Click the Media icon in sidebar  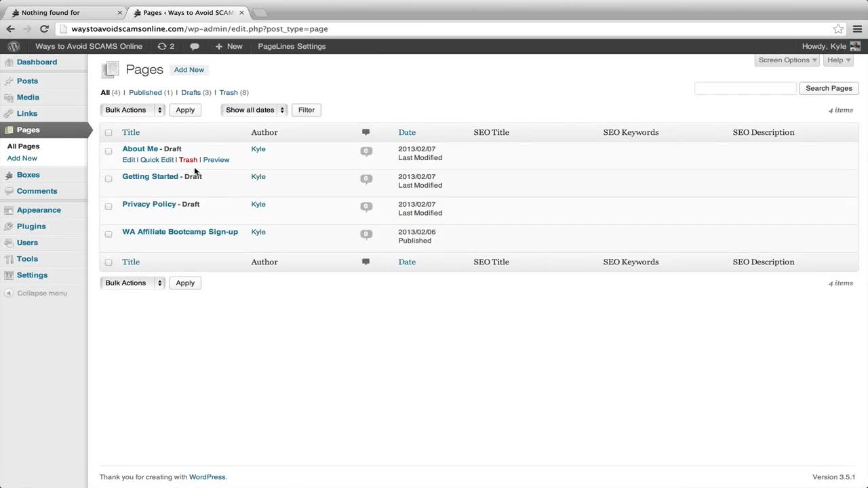(x=9, y=98)
